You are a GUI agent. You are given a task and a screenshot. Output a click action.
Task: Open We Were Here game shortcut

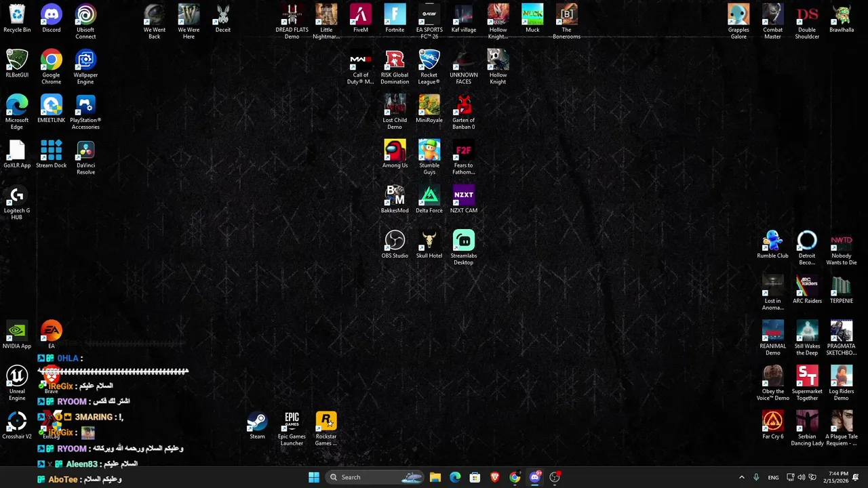click(189, 22)
